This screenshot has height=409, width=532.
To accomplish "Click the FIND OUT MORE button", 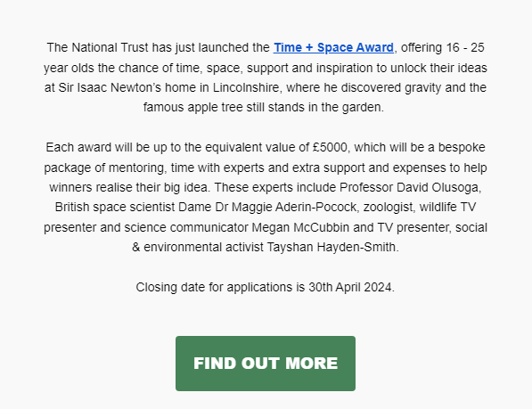I will coord(266,364).
